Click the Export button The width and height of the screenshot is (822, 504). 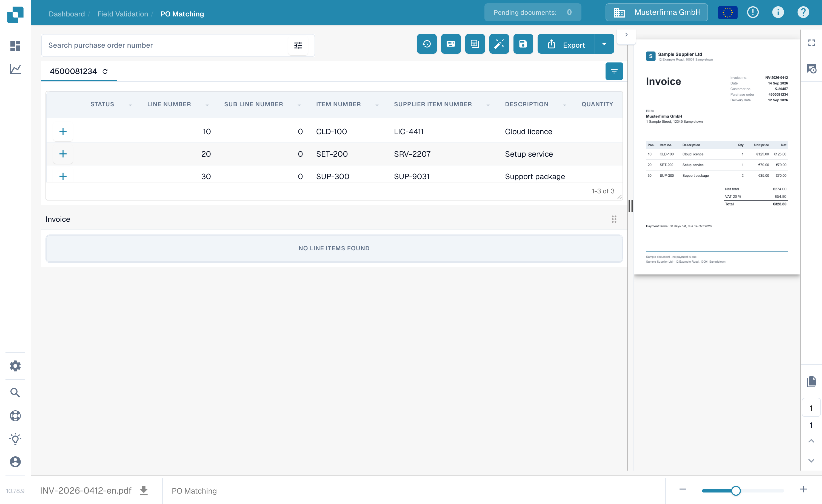566,44
